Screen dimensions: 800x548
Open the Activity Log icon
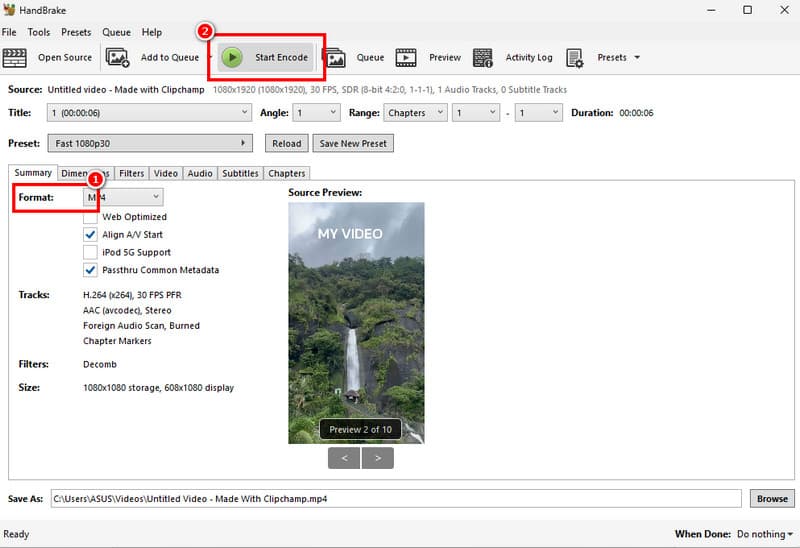[x=483, y=58]
